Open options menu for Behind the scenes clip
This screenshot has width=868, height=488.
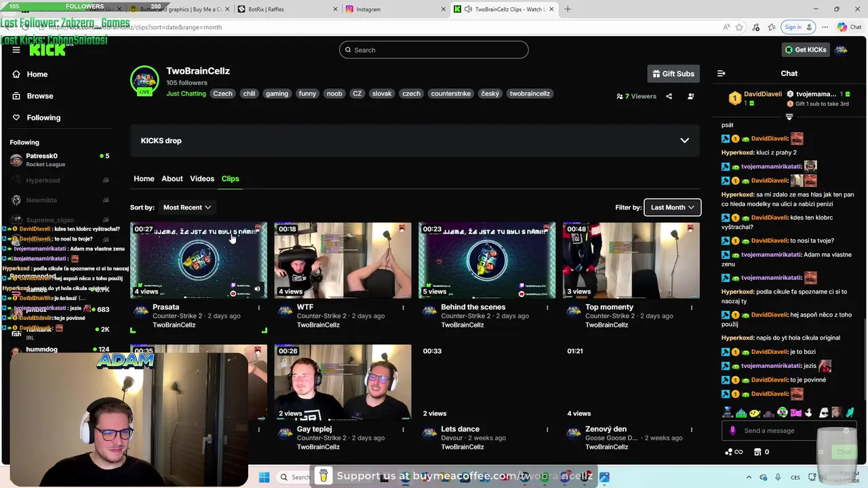(x=547, y=308)
